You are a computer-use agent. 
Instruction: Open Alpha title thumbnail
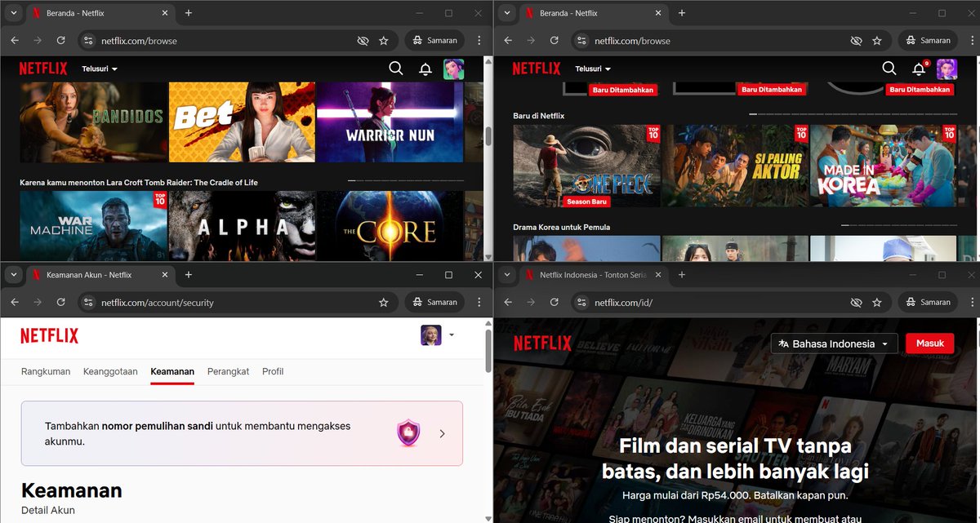point(242,226)
